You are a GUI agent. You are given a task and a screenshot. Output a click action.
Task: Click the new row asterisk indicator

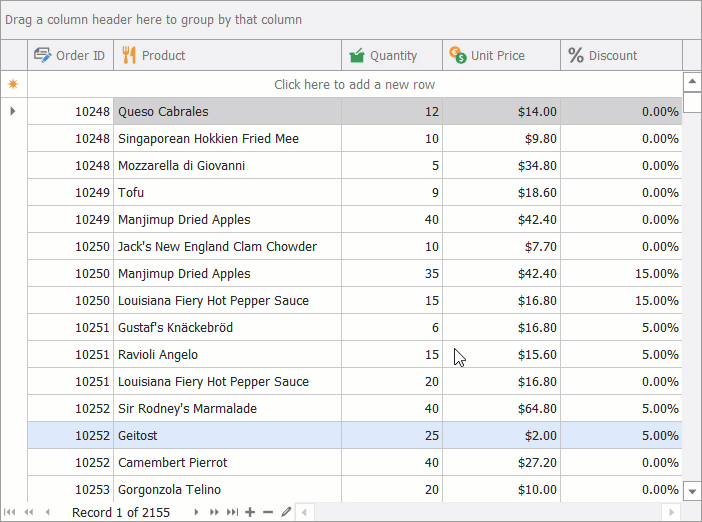pyautogui.click(x=13, y=85)
